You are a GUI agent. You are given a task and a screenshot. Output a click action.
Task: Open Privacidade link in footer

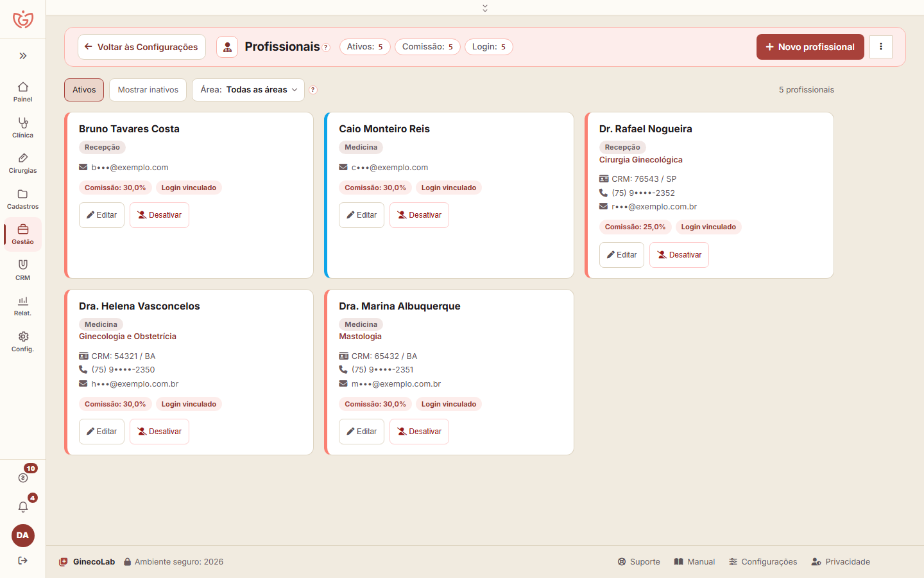click(x=841, y=562)
